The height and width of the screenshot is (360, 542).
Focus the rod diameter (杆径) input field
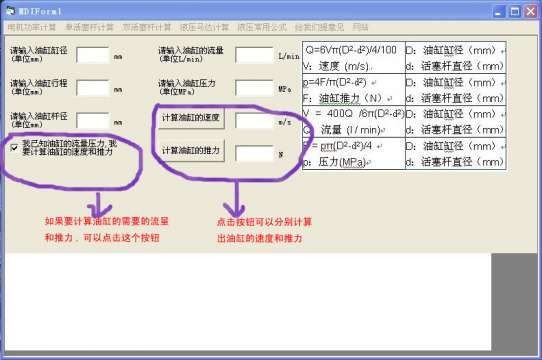(93, 121)
